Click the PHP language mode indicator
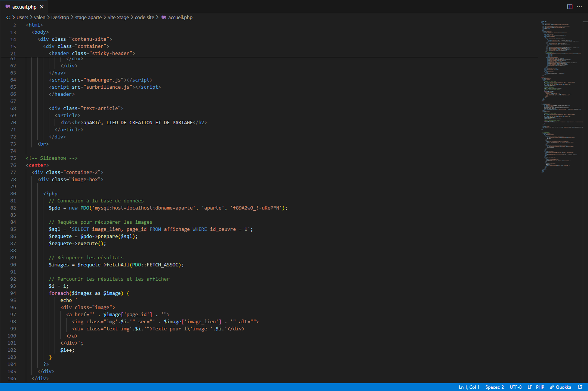The width and height of the screenshot is (588, 391). tap(540, 387)
